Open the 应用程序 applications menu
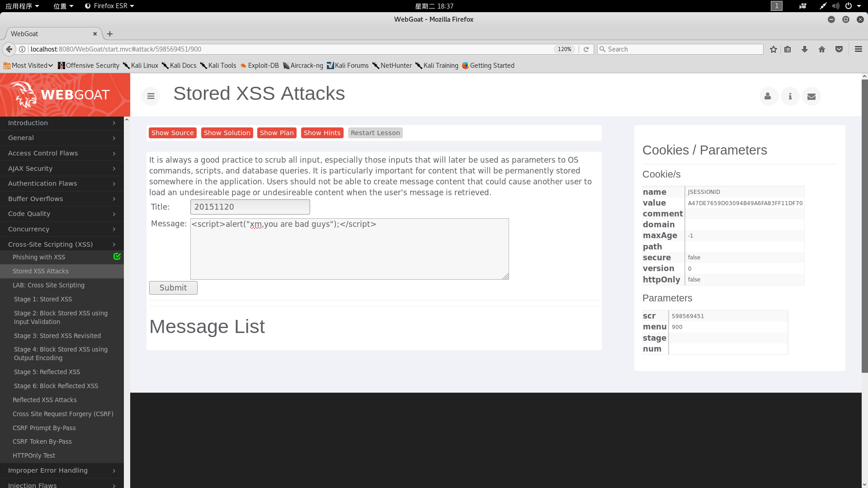The image size is (868, 488). click(22, 6)
